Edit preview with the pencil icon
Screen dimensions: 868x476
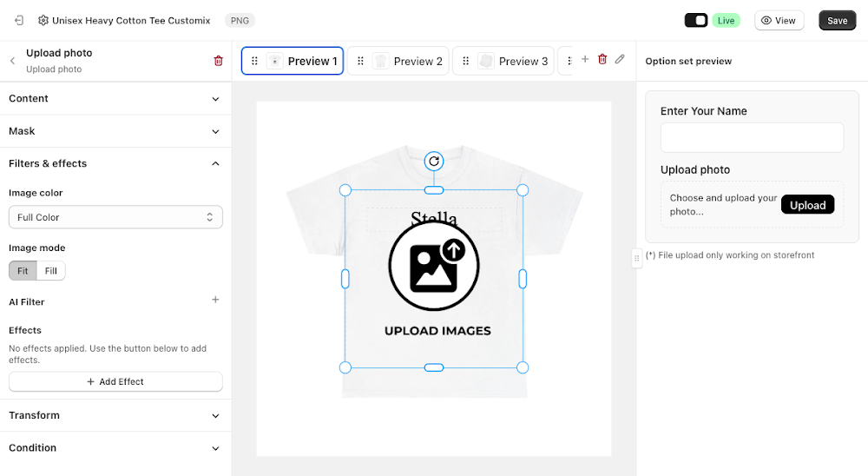tap(620, 59)
